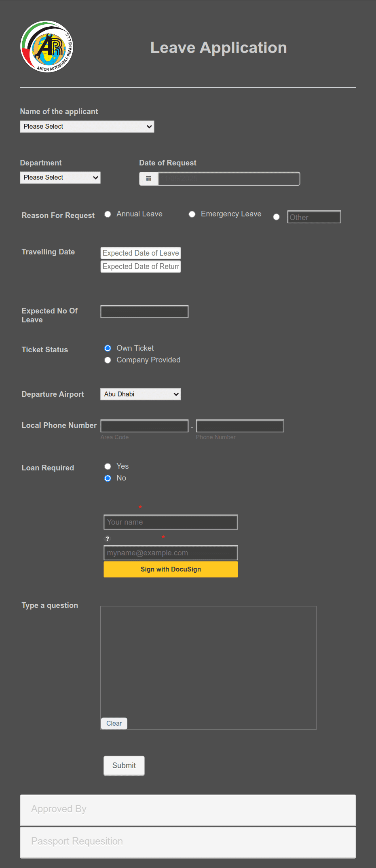Click the Travelling Date label
376x868 pixels.
click(x=48, y=252)
